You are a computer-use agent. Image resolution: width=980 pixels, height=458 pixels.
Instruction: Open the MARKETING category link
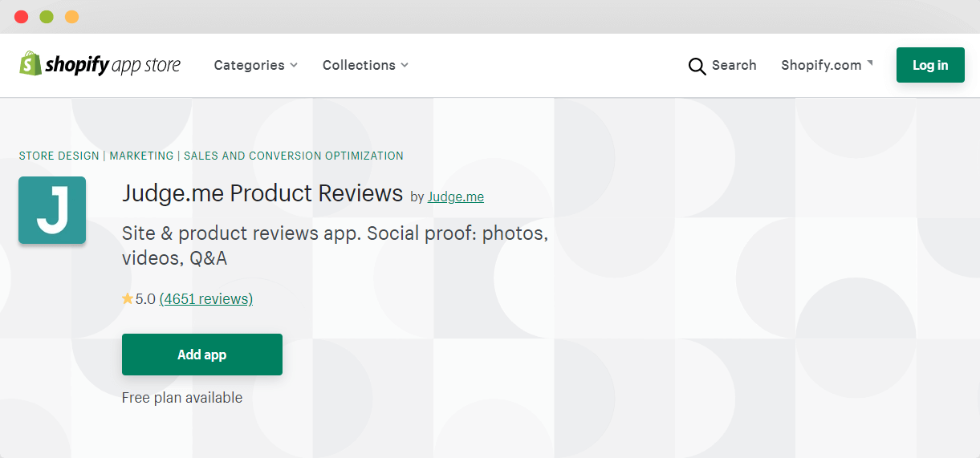[x=141, y=156]
